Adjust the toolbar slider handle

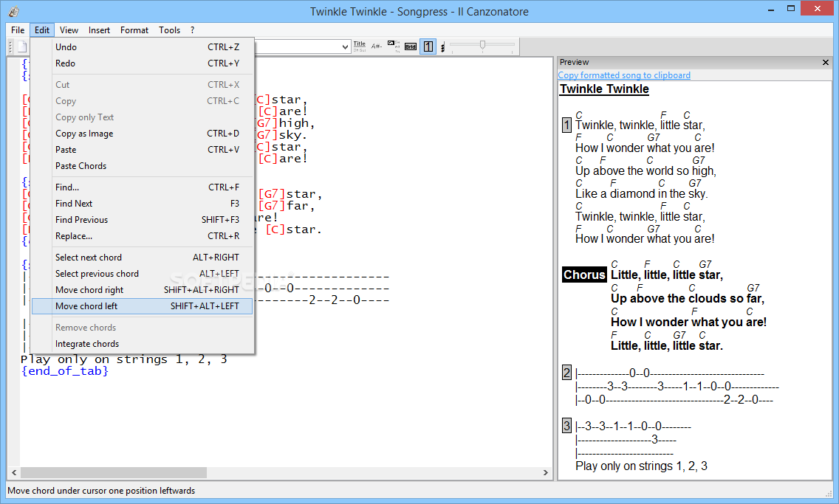pyautogui.click(x=482, y=46)
